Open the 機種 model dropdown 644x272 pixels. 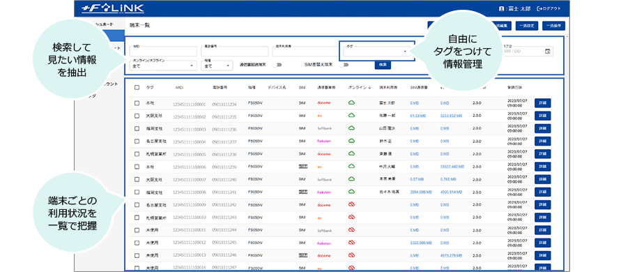[x=217, y=66]
